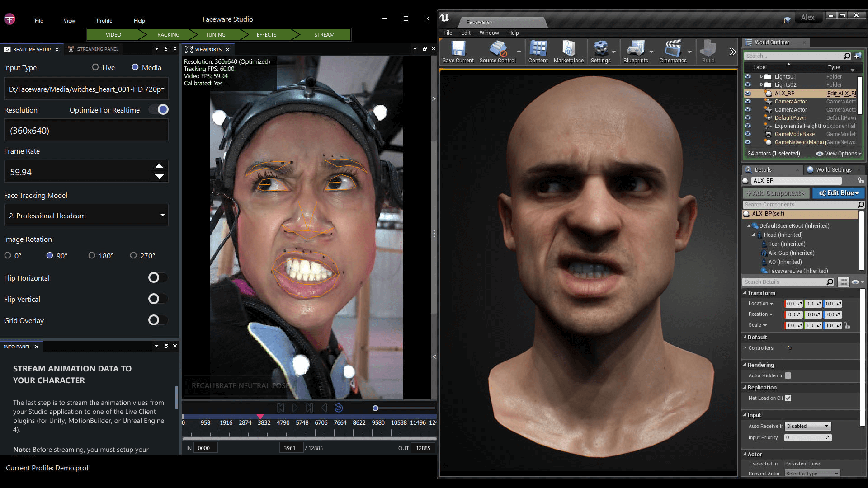Open the Auto Receive Input dropdown

click(x=807, y=426)
